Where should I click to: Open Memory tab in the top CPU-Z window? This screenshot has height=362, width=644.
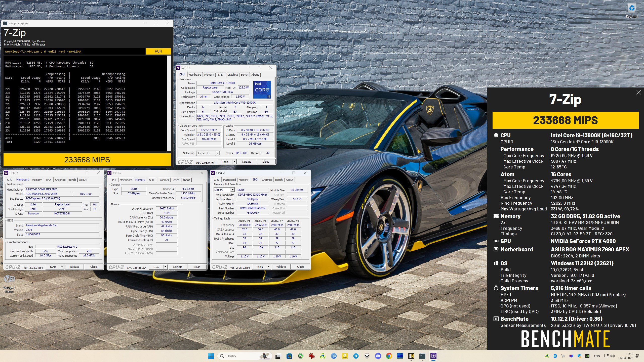(x=209, y=75)
